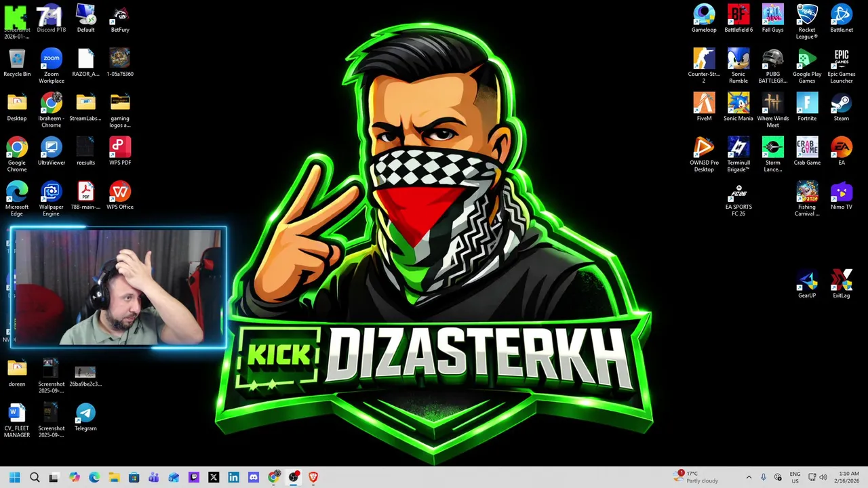The width and height of the screenshot is (868, 488).
Task: Open Microsoft Store from taskbar
Action: point(134,477)
